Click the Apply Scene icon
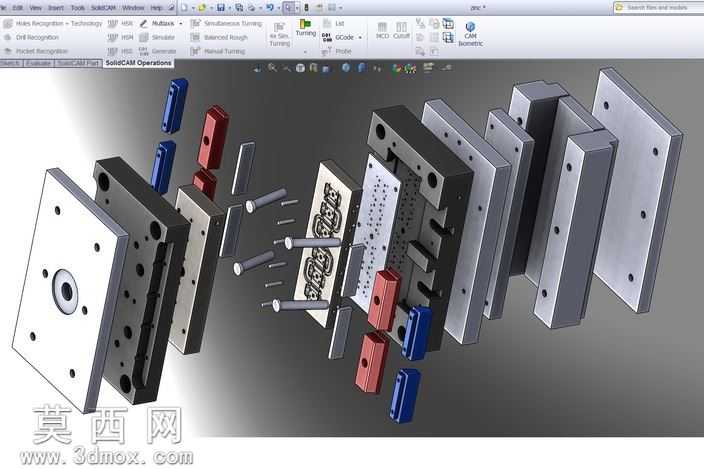This screenshot has width=704, height=469. [x=410, y=69]
